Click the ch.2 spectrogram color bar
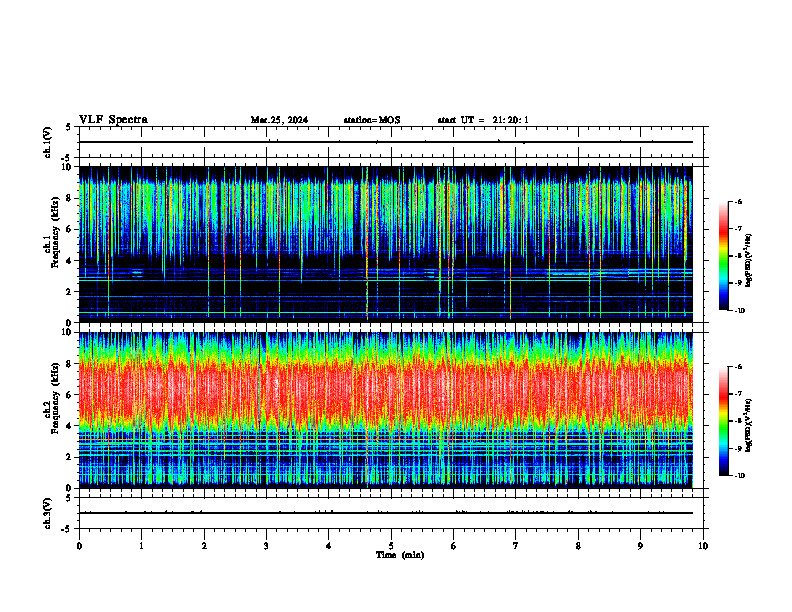 tap(724, 421)
